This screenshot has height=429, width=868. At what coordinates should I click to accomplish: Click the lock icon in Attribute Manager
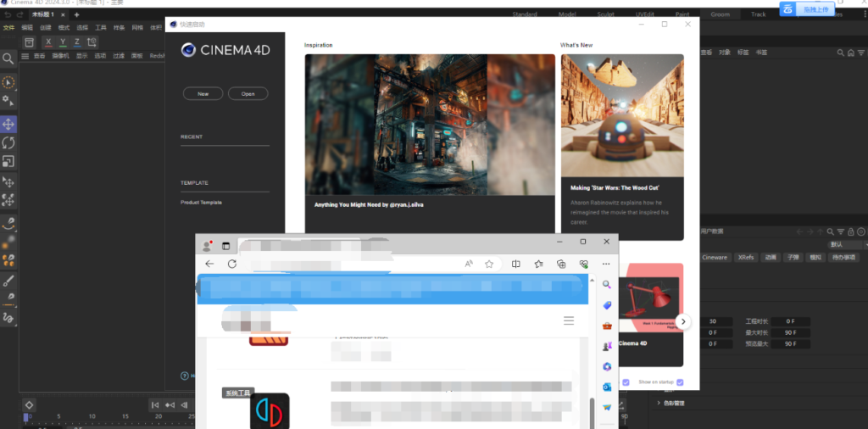click(x=851, y=232)
